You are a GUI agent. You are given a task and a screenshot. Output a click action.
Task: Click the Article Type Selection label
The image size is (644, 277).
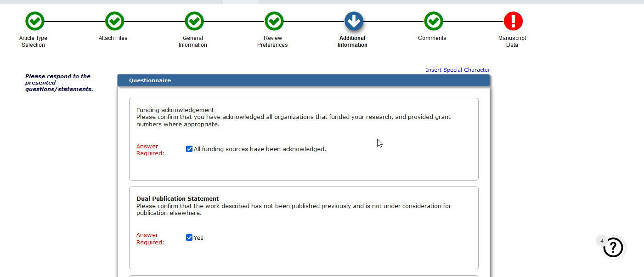click(33, 41)
